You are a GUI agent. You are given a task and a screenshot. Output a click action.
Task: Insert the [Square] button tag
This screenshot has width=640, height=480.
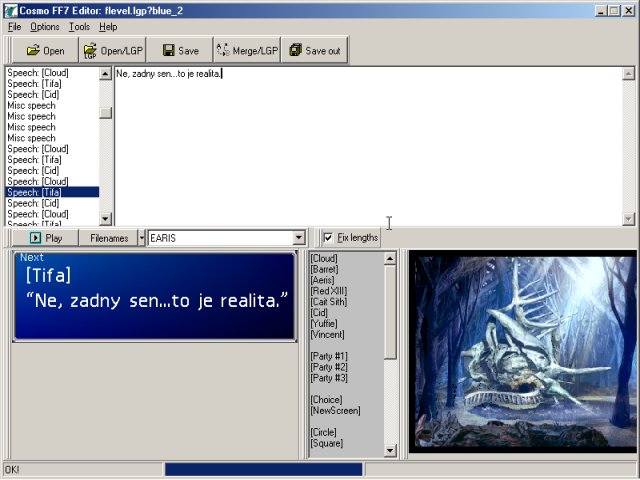coord(327,443)
